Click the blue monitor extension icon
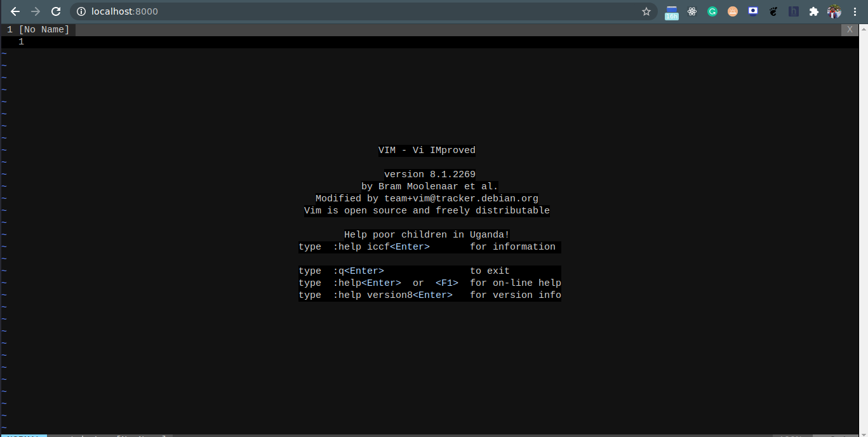Viewport: 868px width, 437px height. click(x=753, y=11)
